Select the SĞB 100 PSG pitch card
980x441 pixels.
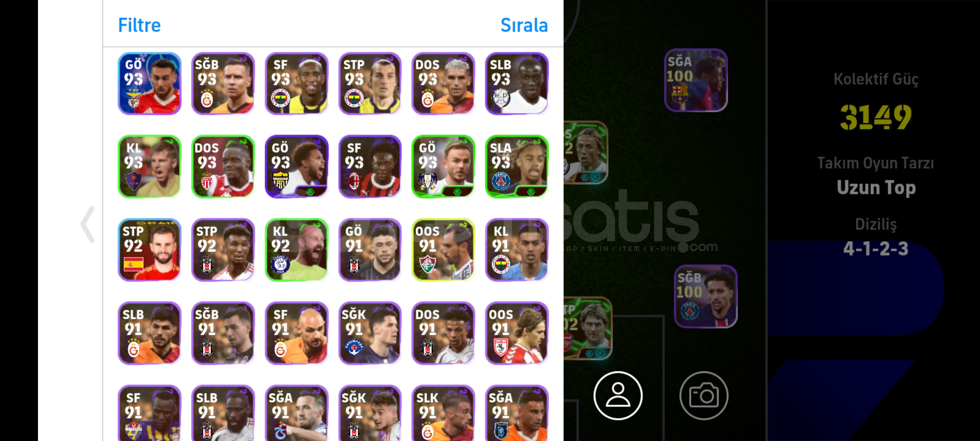(x=706, y=296)
